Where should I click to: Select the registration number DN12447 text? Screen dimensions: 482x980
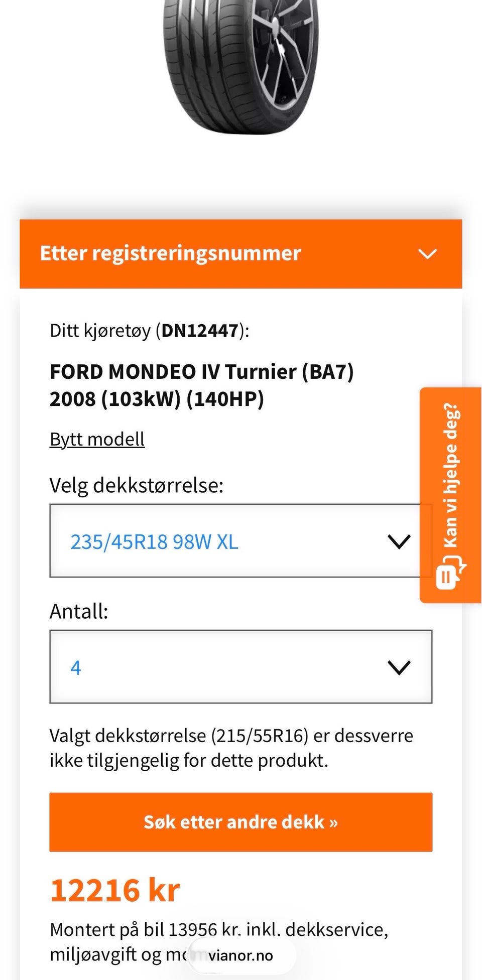click(200, 331)
